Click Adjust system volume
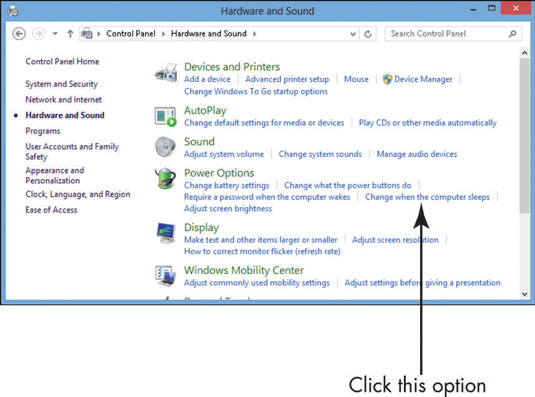This screenshot has width=535, height=397. [x=224, y=154]
